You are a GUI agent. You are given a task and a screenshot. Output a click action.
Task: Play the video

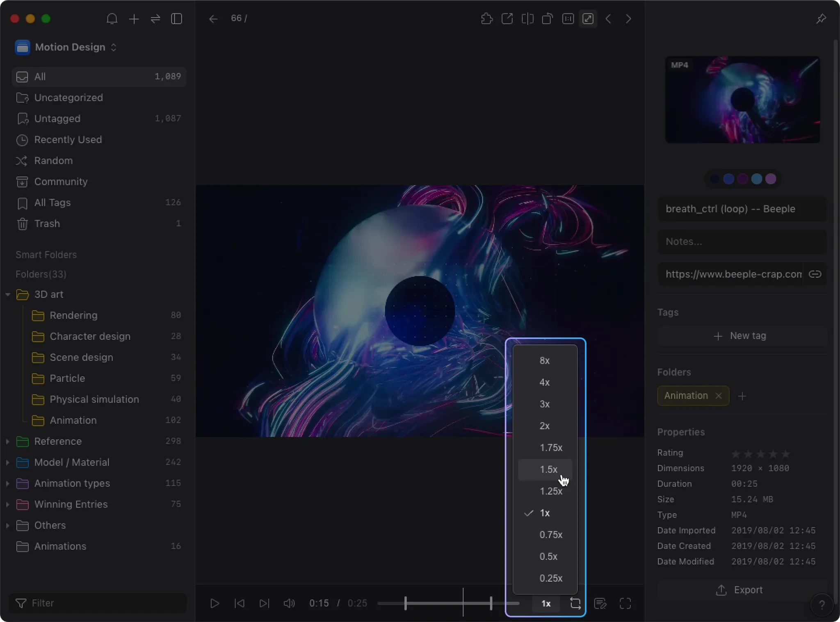pyautogui.click(x=215, y=603)
